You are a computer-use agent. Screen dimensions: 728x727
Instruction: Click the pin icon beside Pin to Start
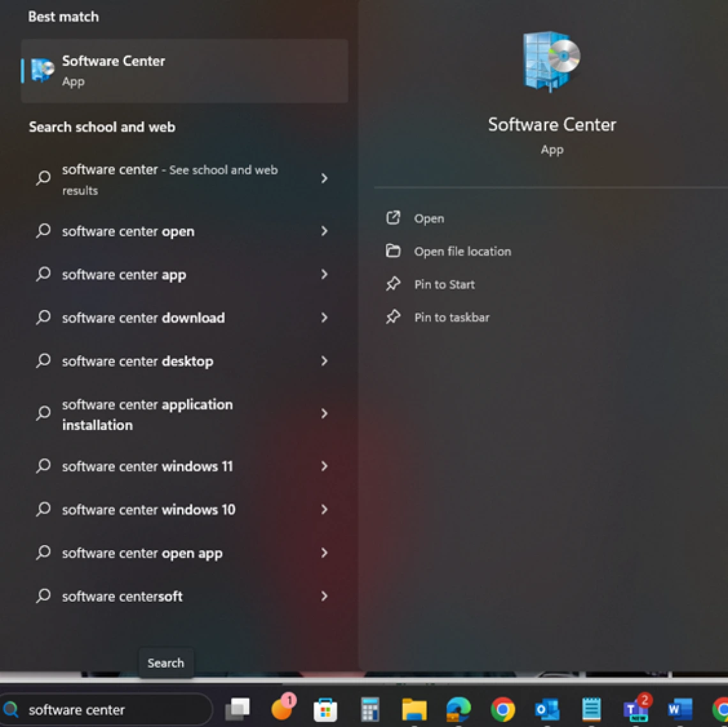[393, 284]
